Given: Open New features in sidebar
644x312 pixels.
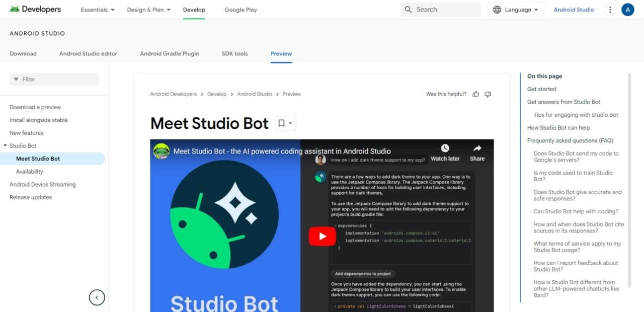Looking at the screenshot, I should click(27, 133).
